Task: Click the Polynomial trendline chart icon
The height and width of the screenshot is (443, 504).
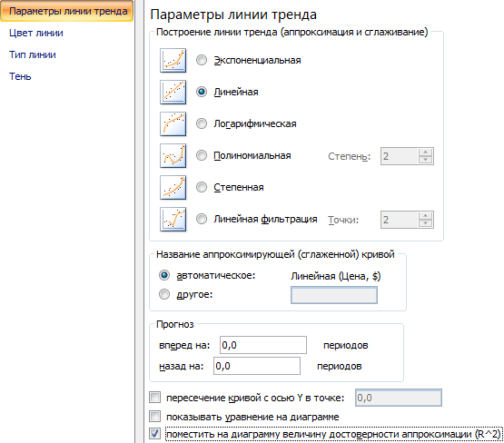Action: coord(173,156)
